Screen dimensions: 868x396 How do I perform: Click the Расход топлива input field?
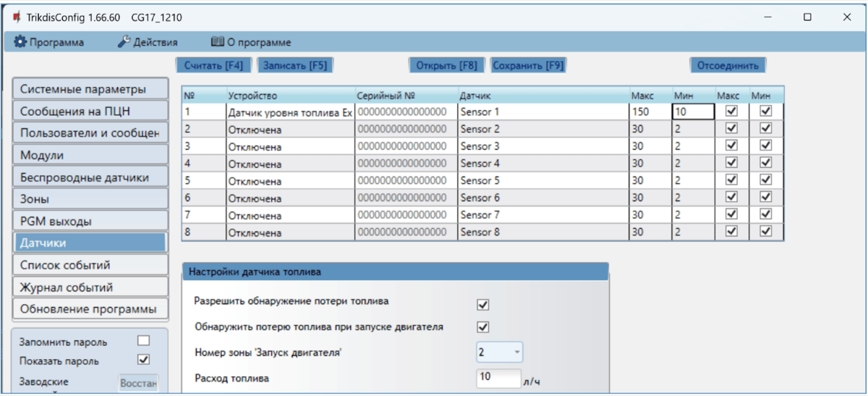pyautogui.click(x=498, y=377)
